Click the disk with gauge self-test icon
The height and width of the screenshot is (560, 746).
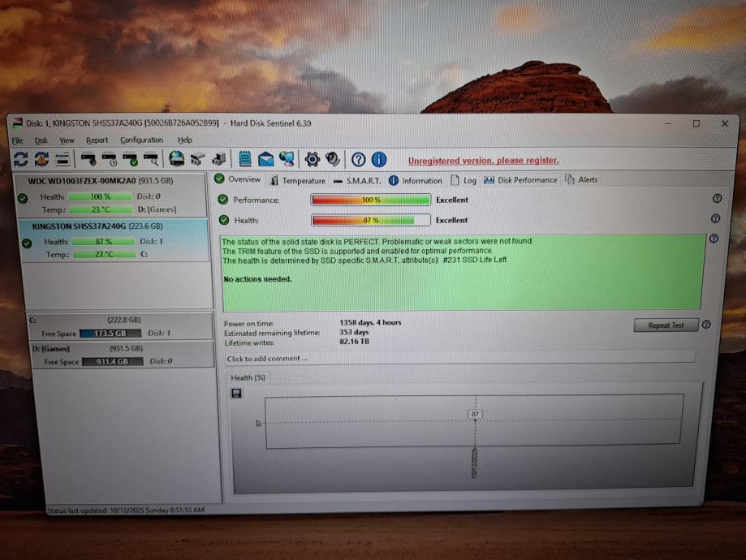[x=88, y=158]
